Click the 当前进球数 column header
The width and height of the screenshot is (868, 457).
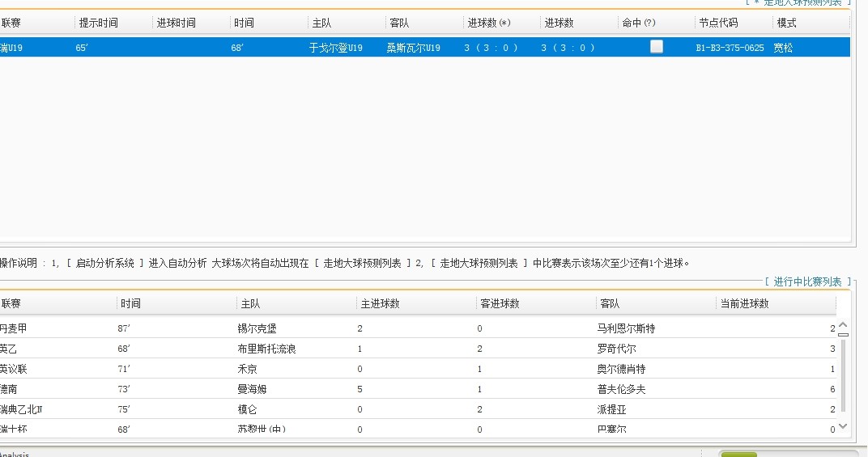744,303
